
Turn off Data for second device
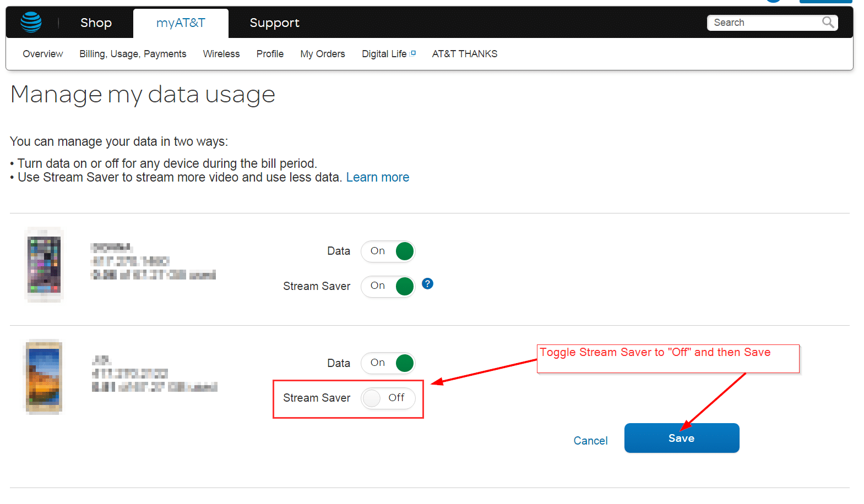(x=388, y=363)
